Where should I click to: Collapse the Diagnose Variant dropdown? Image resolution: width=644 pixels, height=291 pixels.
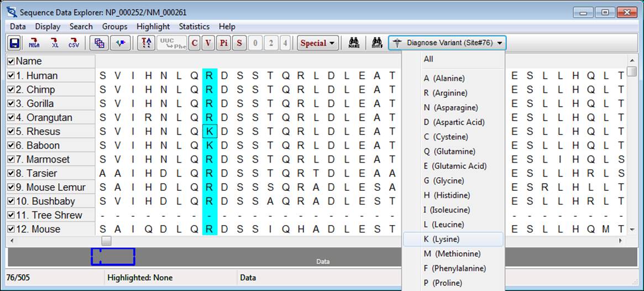click(x=447, y=43)
